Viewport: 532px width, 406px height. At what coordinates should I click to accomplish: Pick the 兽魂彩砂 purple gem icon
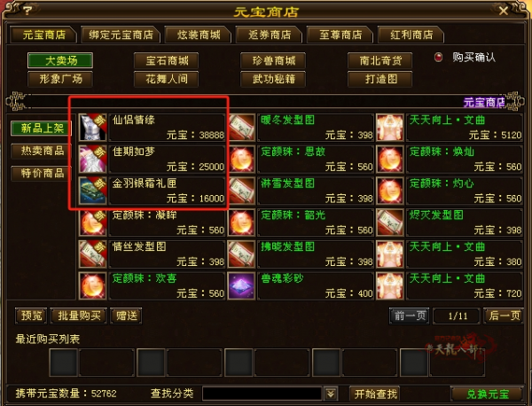coord(241,286)
